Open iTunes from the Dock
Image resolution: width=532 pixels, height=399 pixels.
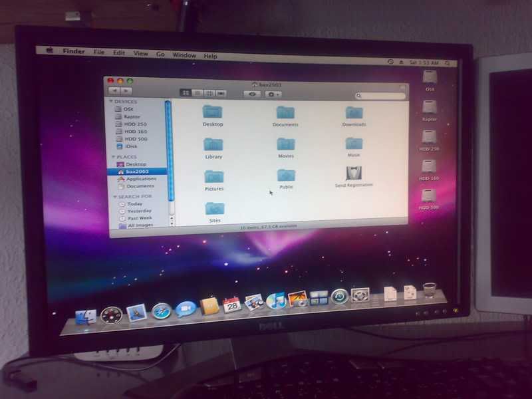(276, 301)
